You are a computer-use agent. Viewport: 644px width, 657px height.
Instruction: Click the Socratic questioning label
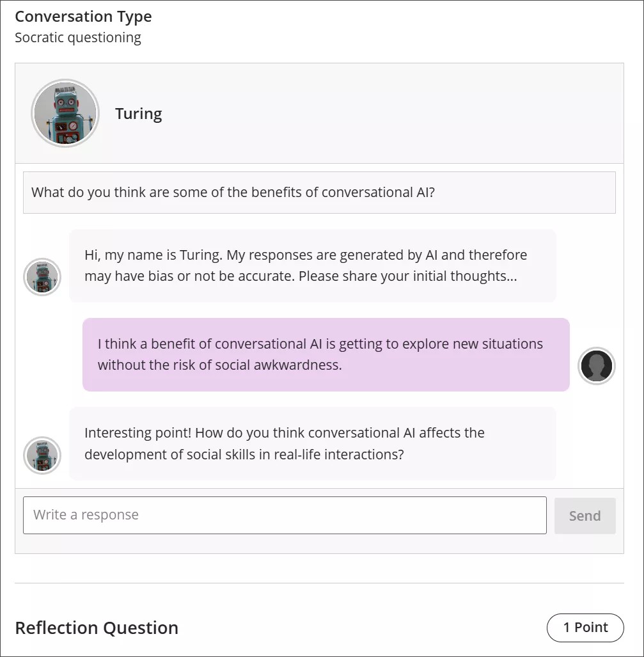[77, 38]
